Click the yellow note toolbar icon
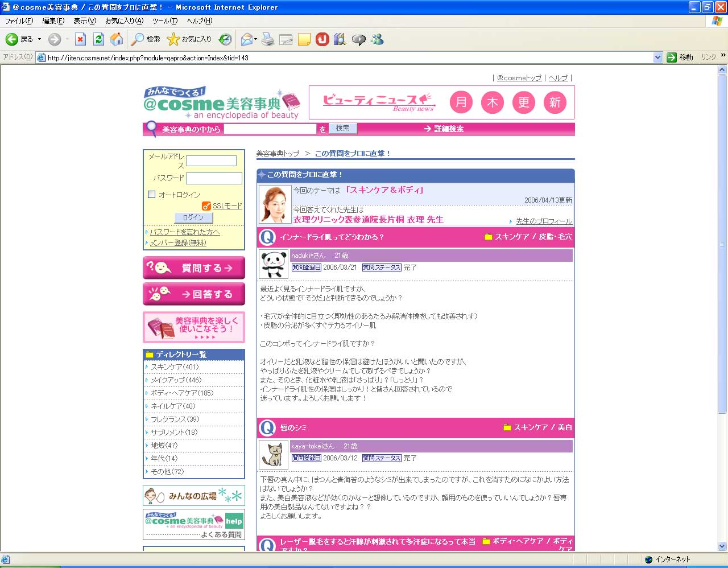This screenshot has width=728, height=568. (x=304, y=39)
